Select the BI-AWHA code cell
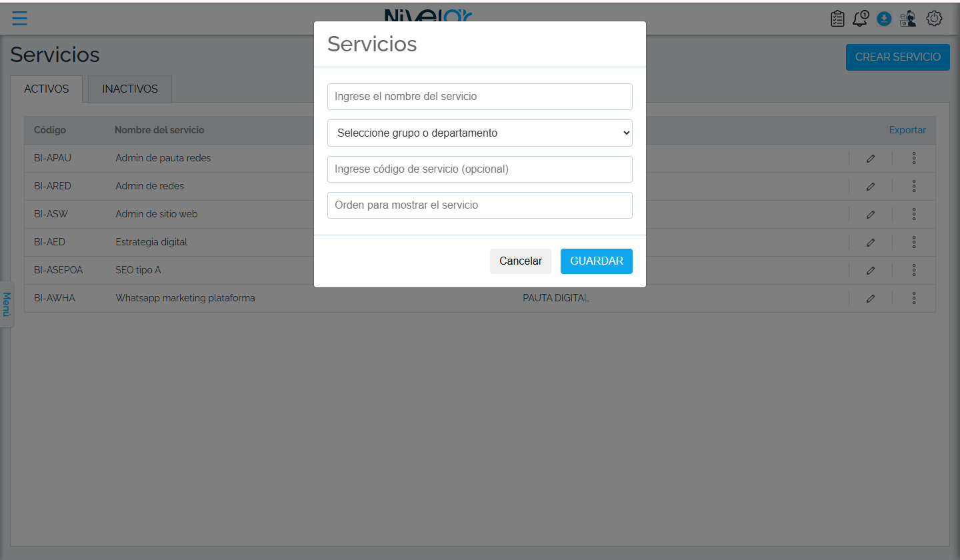The image size is (960, 560). pyautogui.click(x=55, y=298)
